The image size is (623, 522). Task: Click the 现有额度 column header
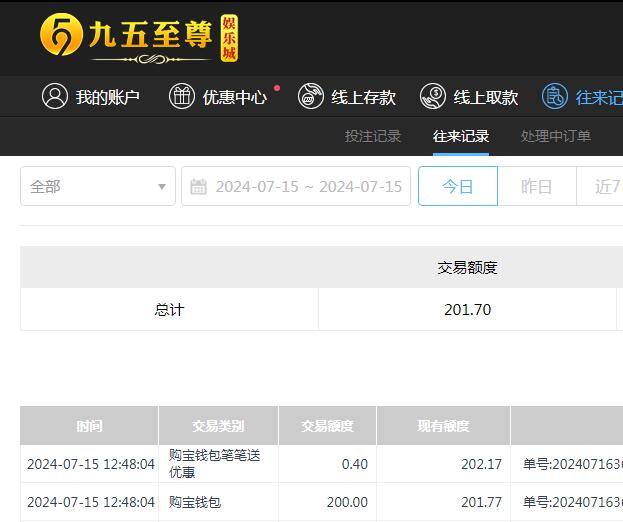443,426
